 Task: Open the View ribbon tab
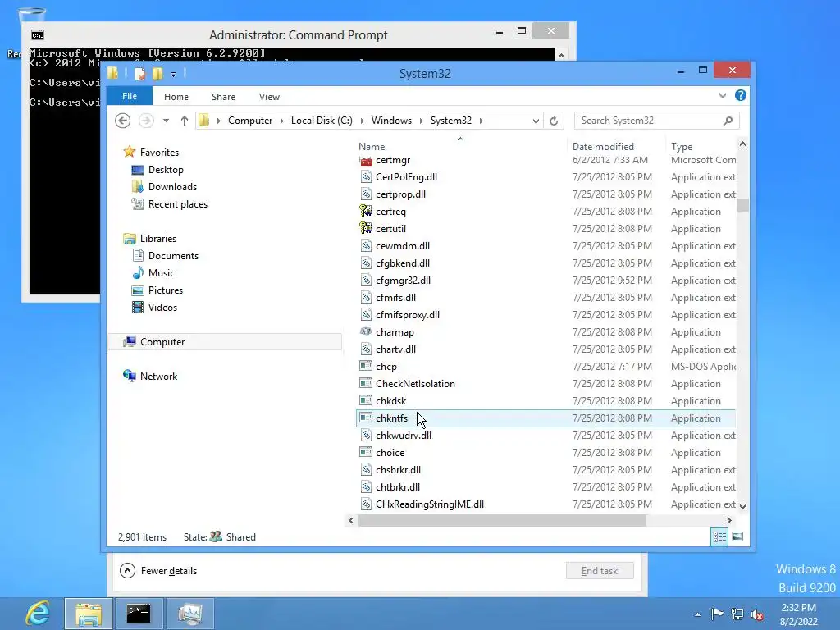[269, 97]
